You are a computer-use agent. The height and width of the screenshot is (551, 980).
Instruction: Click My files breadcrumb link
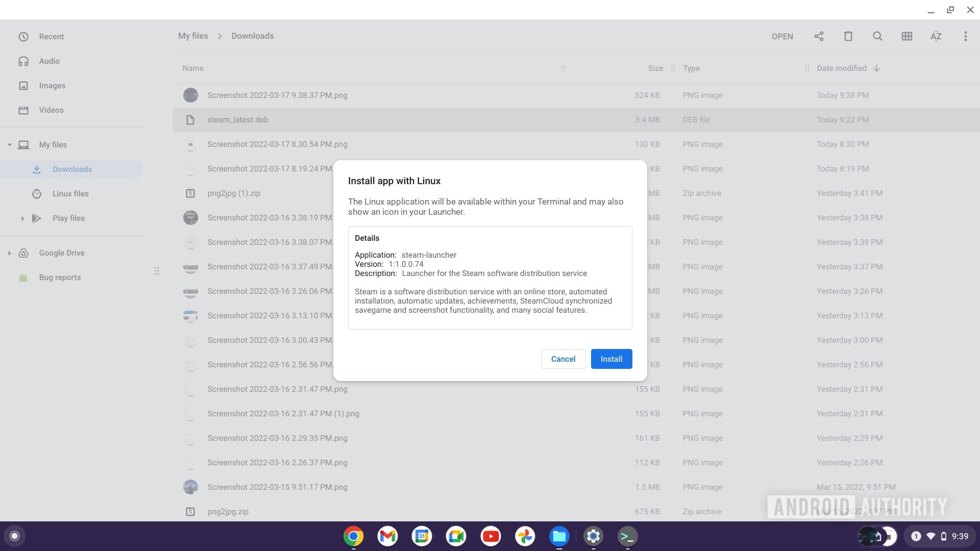(x=193, y=36)
